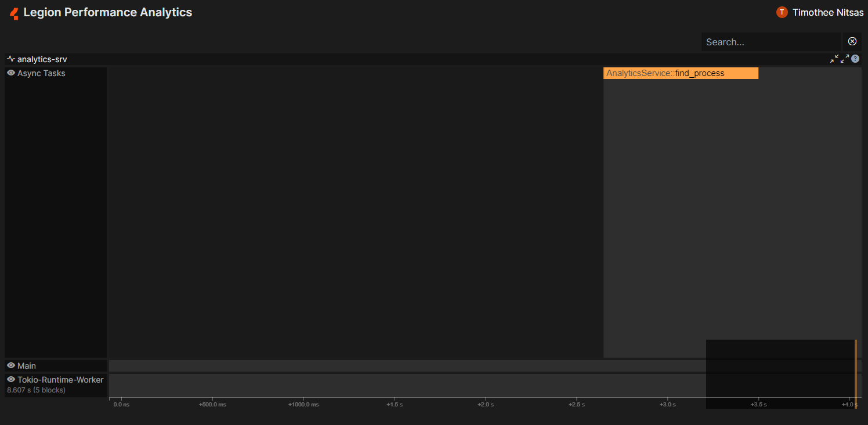Viewport: 868px width, 425px height.
Task: Toggle visibility of Main thread
Action: 11,366
